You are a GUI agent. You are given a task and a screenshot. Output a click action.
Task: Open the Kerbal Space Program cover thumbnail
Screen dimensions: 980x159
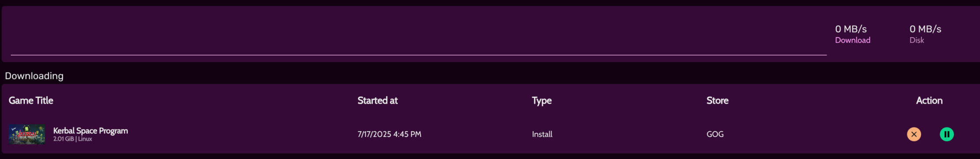27,134
